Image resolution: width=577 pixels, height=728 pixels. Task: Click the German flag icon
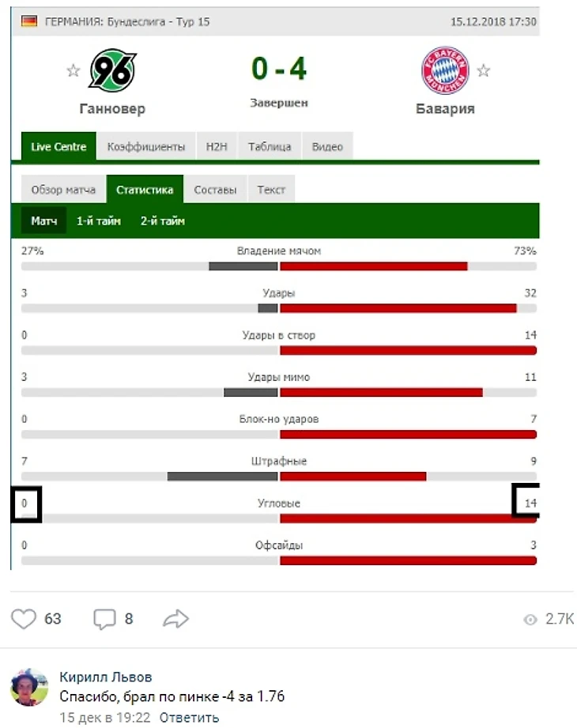tap(28, 21)
